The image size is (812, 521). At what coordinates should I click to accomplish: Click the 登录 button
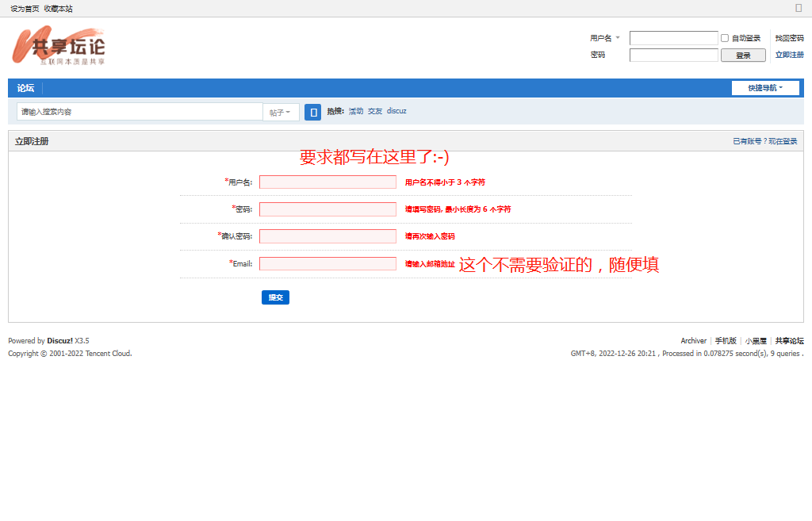point(743,56)
